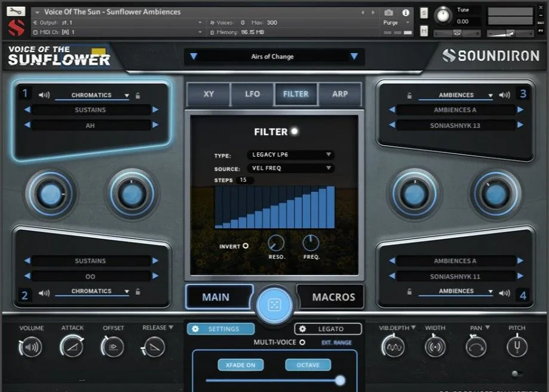Load previous preset with left blue arrow

pyautogui.click(x=194, y=56)
